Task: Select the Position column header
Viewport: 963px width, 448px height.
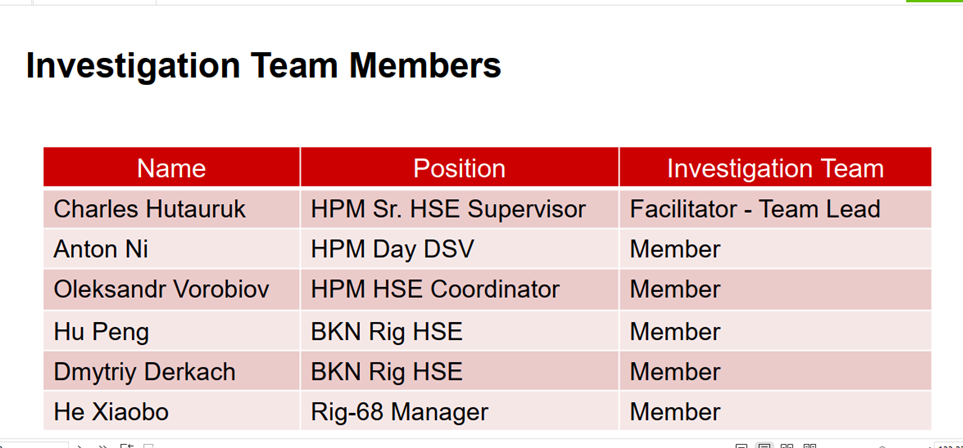Action: [x=459, y=167]
